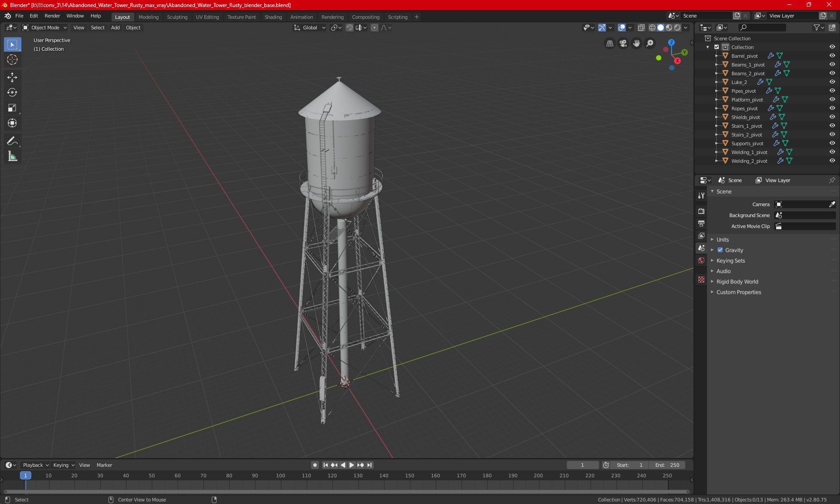Jump to next keyframe button
The image size is (840, 504).
click(360, 465)
